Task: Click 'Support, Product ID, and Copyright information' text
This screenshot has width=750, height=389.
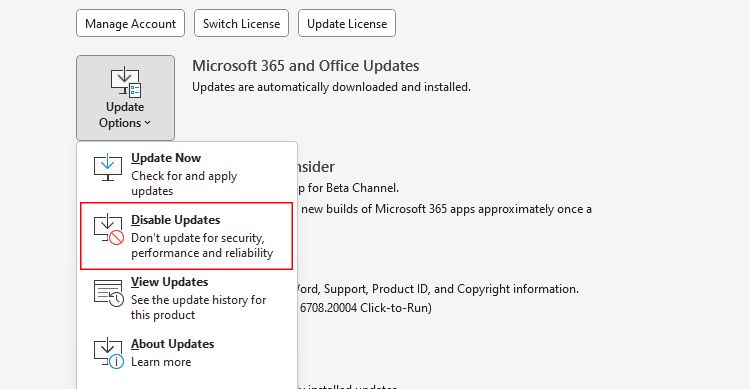Action: 452,289
